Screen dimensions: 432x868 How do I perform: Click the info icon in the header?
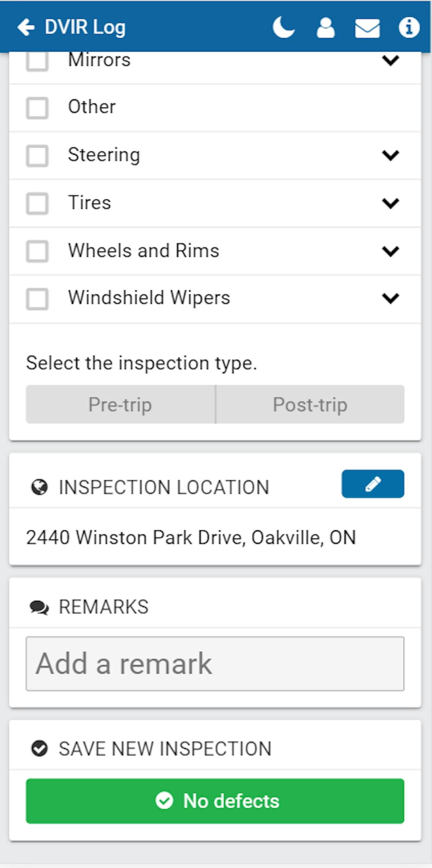(x=409, y=28)
